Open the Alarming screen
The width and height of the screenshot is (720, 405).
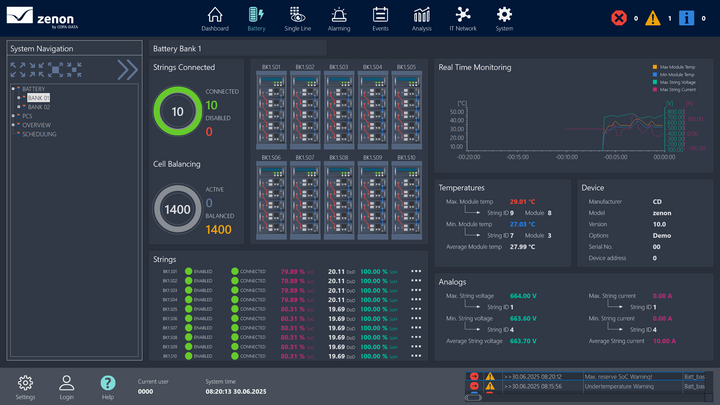click(x=339, y=19)
